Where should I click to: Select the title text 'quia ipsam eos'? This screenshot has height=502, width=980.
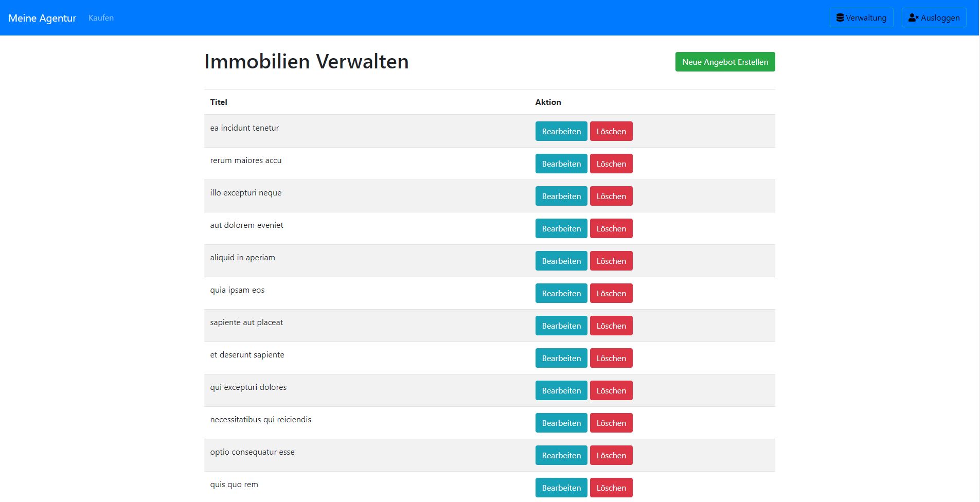click(x=237, y=290)
